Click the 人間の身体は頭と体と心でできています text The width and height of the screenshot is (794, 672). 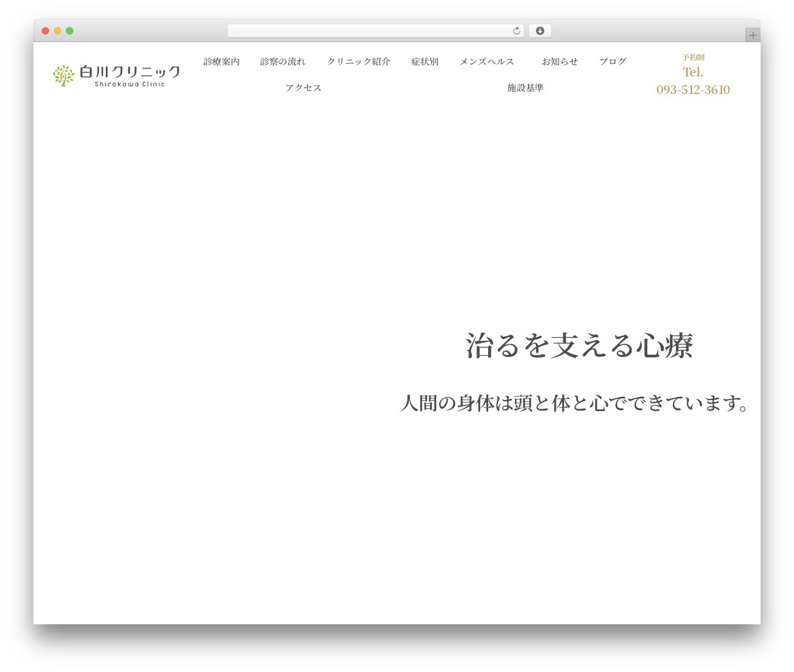(x=575, y=403)
